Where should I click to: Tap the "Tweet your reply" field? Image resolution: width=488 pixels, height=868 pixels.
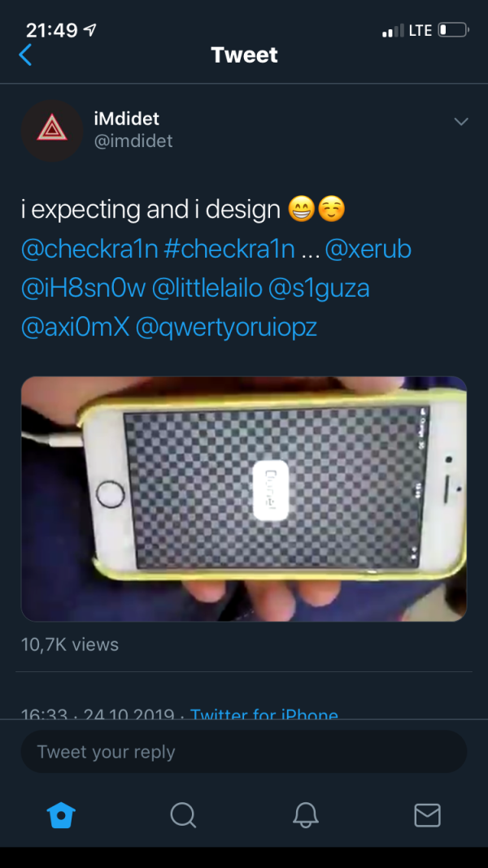(244, 752)
